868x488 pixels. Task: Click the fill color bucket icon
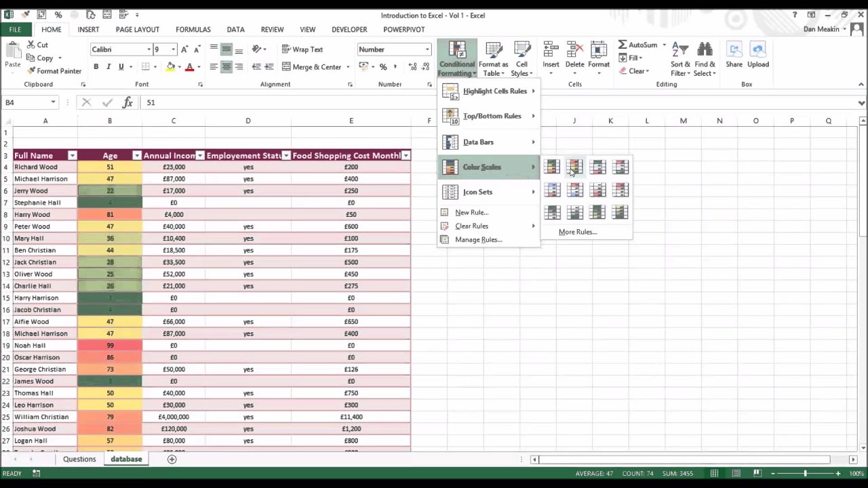171,67
